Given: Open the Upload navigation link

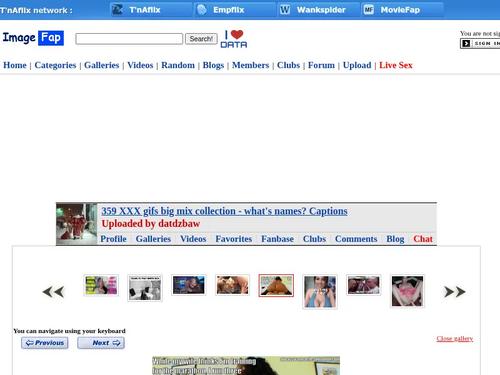Looking at the screenshot, I should tap(357, 65).
